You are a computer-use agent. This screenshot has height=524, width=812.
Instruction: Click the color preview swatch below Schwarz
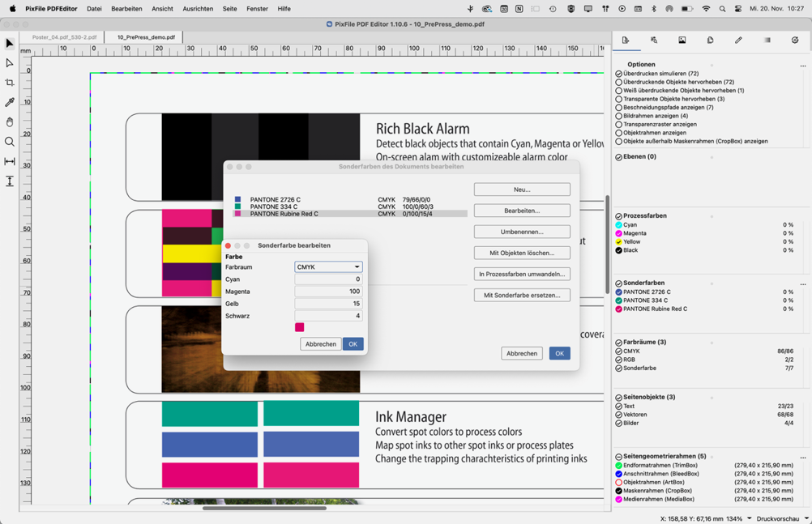299,327
